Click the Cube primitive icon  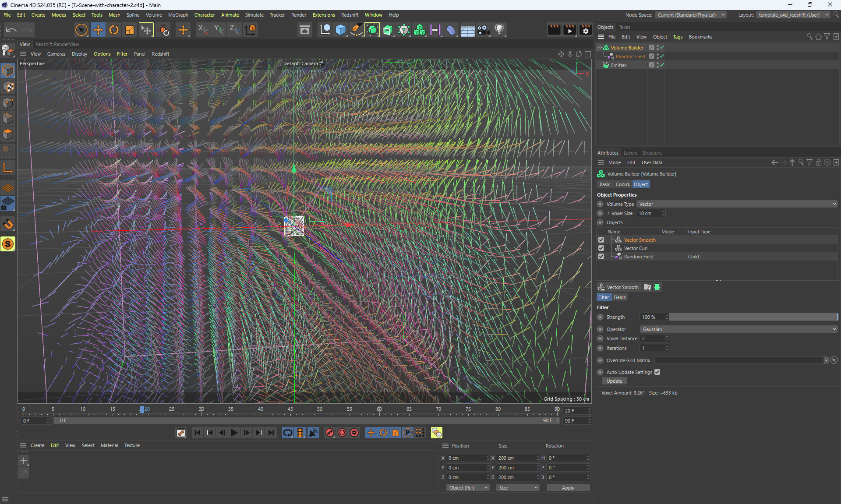(x=340, y=30)
